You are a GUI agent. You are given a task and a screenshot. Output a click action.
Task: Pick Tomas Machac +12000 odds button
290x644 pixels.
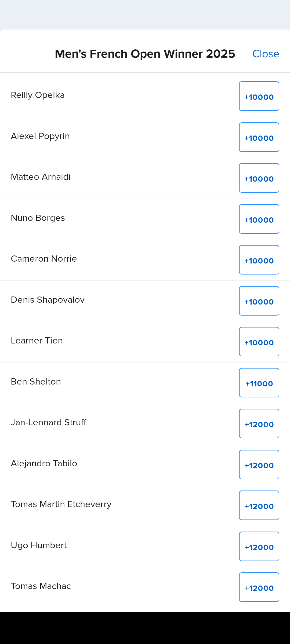pyautogui.click(x=259, y=587)
